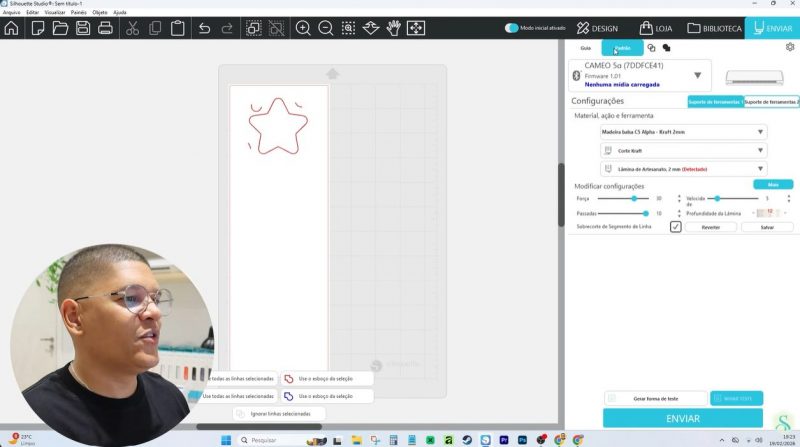
Task: Open the Madeira balsa material dropdown
Action: (683, 132)
